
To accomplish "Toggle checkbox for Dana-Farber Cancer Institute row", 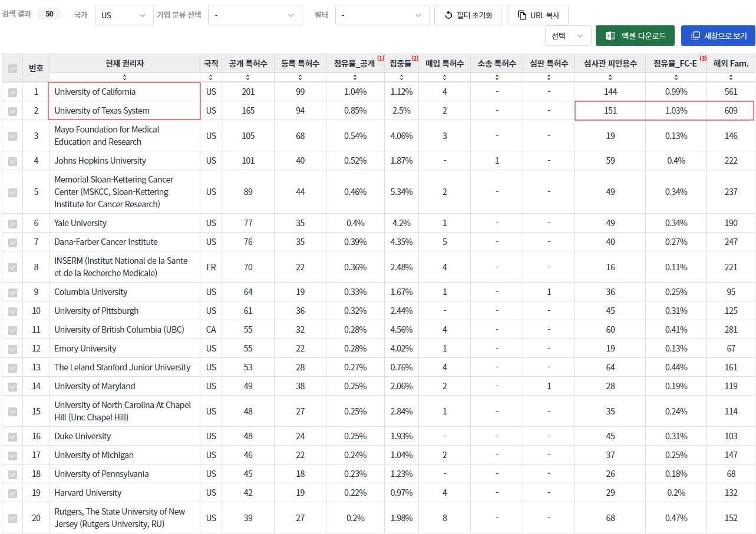I will (12, 242).
